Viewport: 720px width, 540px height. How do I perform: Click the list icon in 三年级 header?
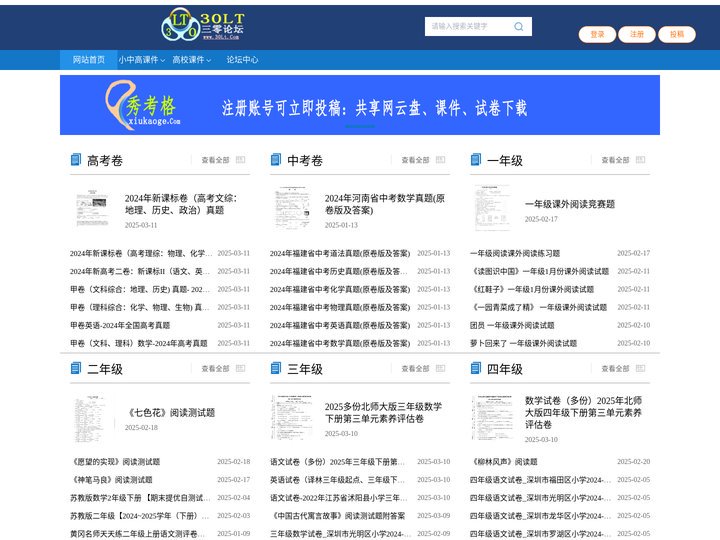(x=440, y=368)
